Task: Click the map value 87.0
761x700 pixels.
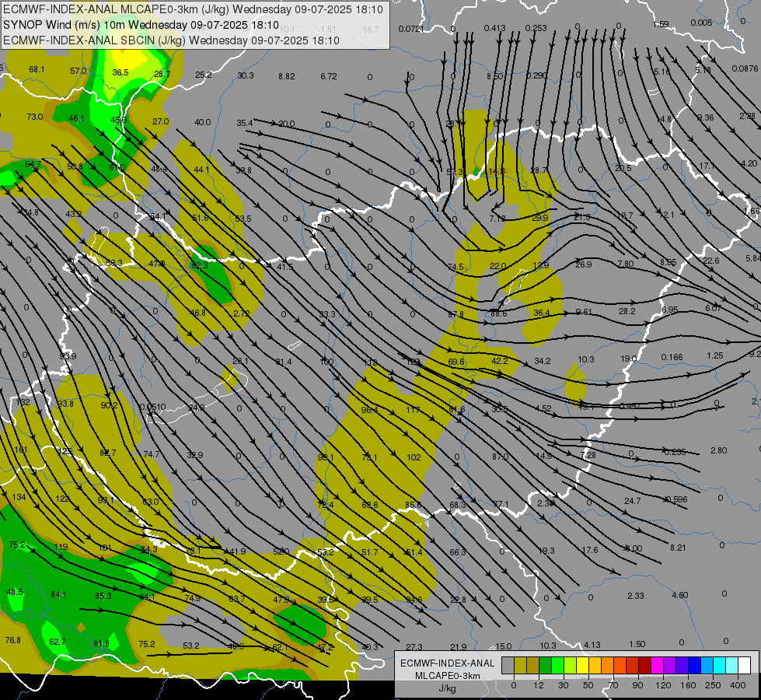Action: coord(500,457)
